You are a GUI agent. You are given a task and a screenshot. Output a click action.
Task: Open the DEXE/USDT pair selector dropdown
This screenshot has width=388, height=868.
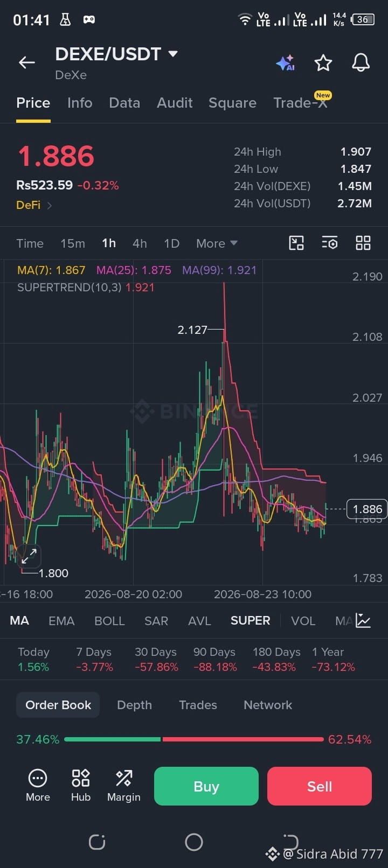(116, 54)
